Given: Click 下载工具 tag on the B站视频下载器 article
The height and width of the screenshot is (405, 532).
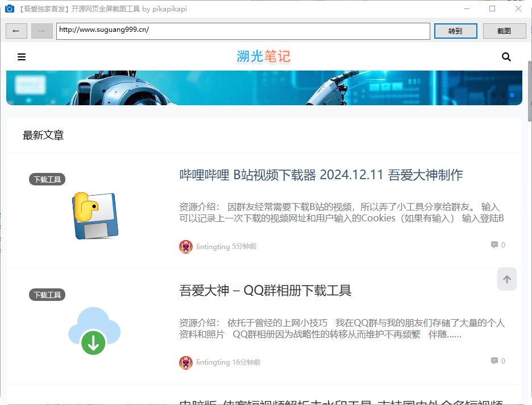Looking at the screenshot, I should pos(47,179).
